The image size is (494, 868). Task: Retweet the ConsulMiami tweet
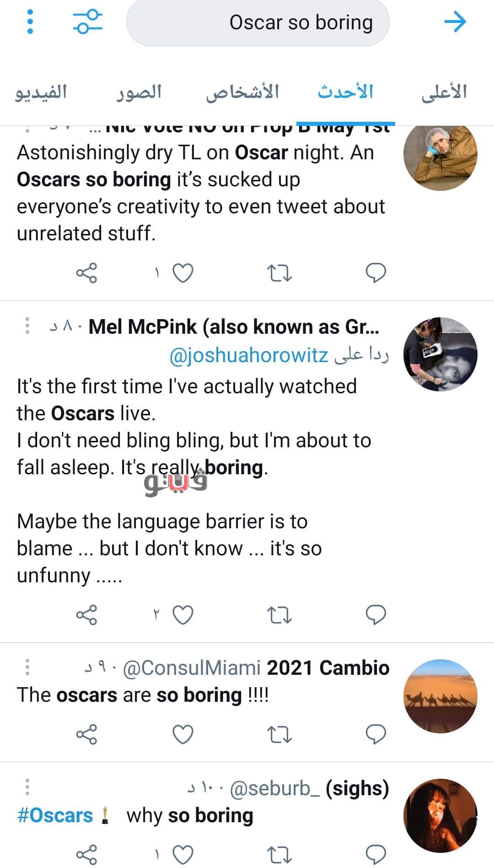coord(279,735)
